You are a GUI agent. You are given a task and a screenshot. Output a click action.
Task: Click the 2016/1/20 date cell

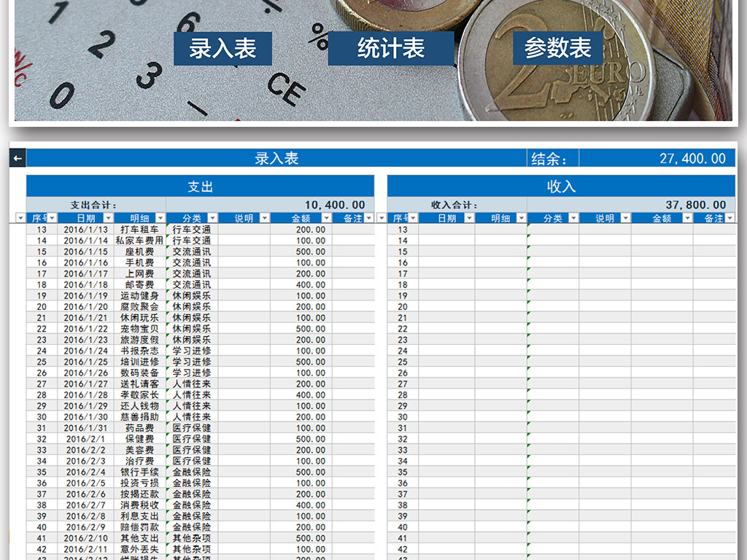coord(85,307)
